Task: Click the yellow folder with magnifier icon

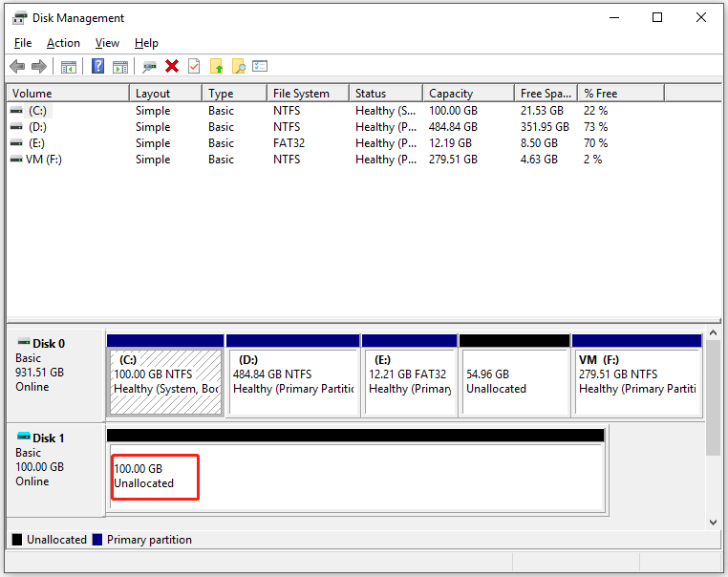Action: pyautogui.click(x=238, y=66)
